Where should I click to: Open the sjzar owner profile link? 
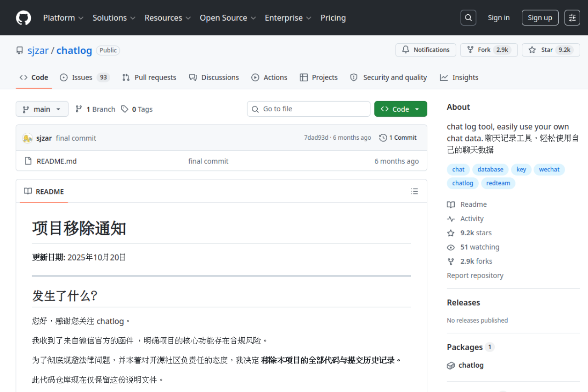pyautogui.click(x=38, y=51)
